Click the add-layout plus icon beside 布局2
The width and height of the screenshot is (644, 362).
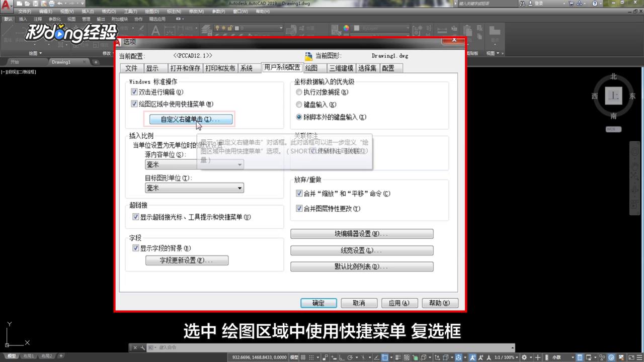61,356
